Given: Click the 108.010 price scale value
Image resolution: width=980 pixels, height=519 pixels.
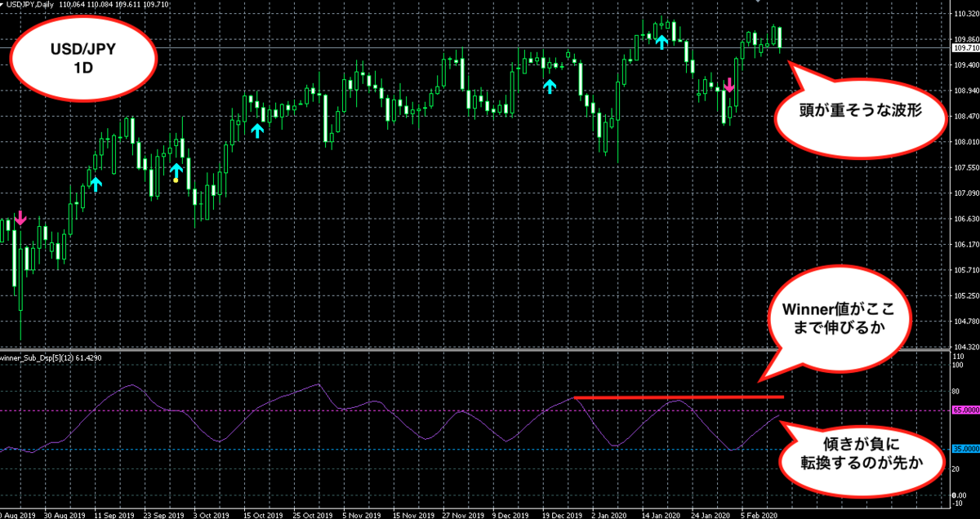Looking at the screenshot, I should click(x=965, y=142).
